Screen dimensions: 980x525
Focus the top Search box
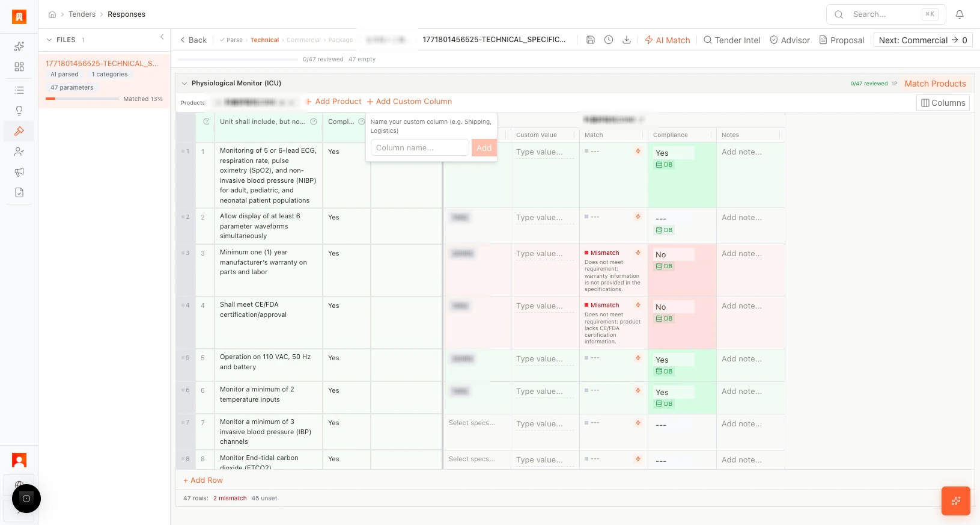pos(886,14)
